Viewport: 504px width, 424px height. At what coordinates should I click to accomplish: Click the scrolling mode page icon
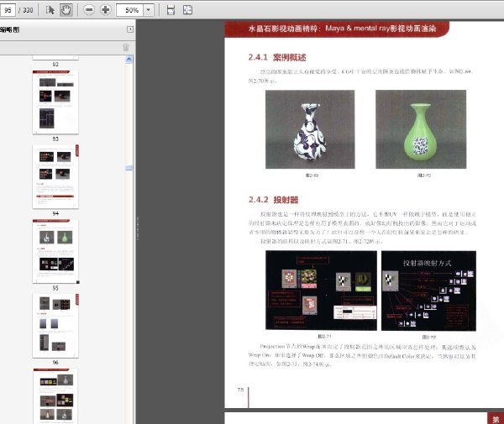171,10
